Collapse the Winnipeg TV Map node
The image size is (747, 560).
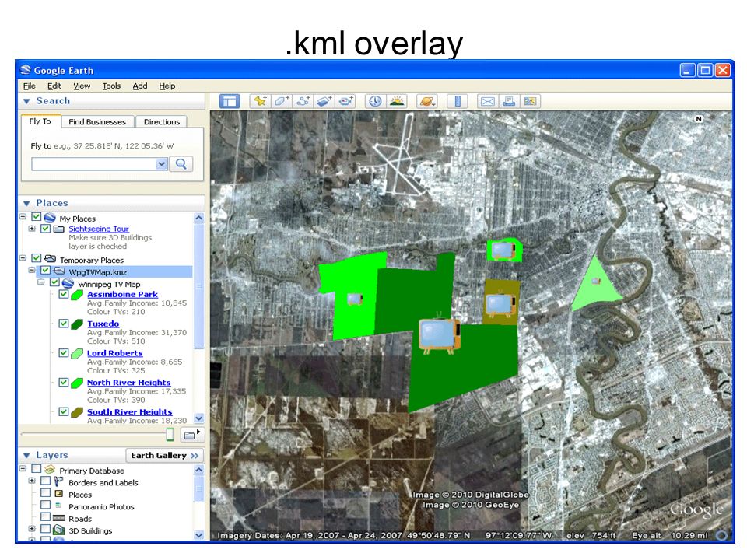(41, 282)
